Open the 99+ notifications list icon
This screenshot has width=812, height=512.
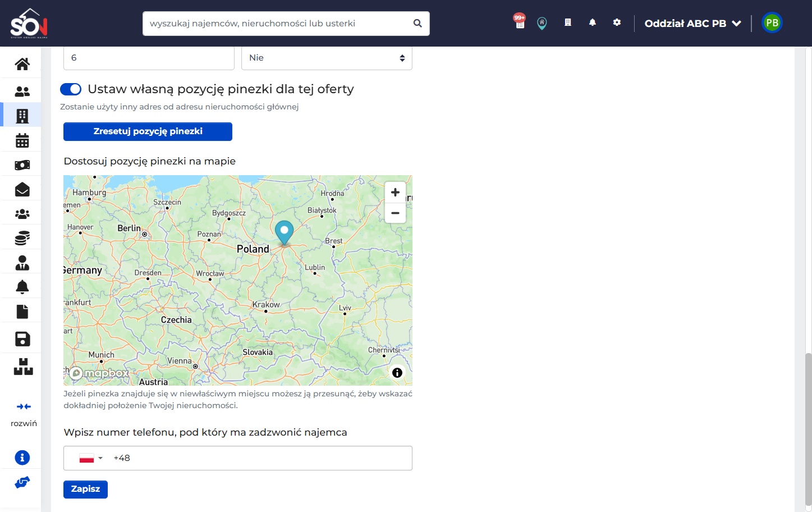tap(520, 21)
